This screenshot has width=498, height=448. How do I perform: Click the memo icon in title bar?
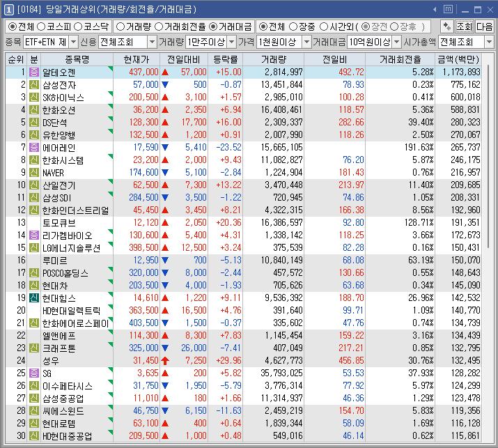click(x=448, y=9)
